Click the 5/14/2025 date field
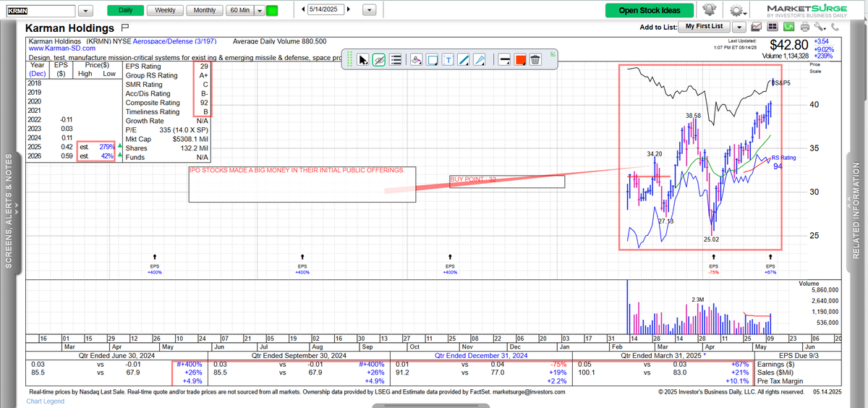This screenshot has height=408, width=868. pyautogui.click(x=325, y=11)
